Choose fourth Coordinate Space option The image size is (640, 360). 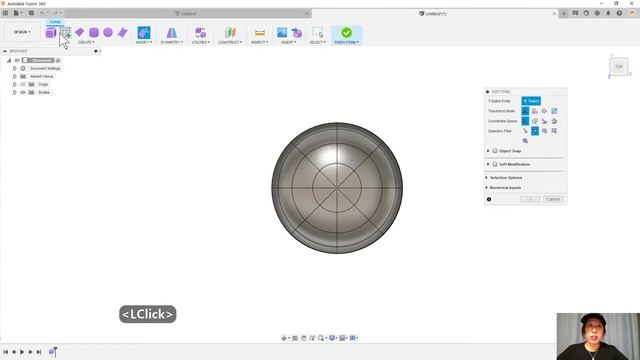554,121
